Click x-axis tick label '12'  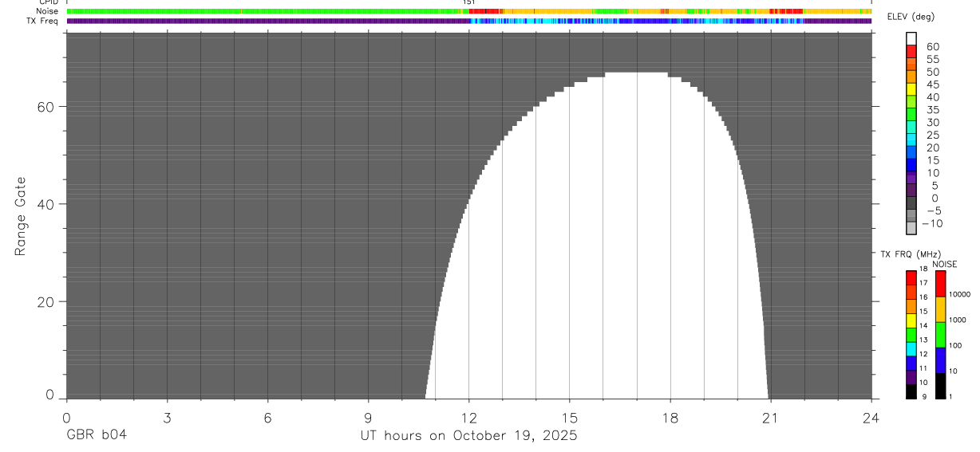click(468, 417)
